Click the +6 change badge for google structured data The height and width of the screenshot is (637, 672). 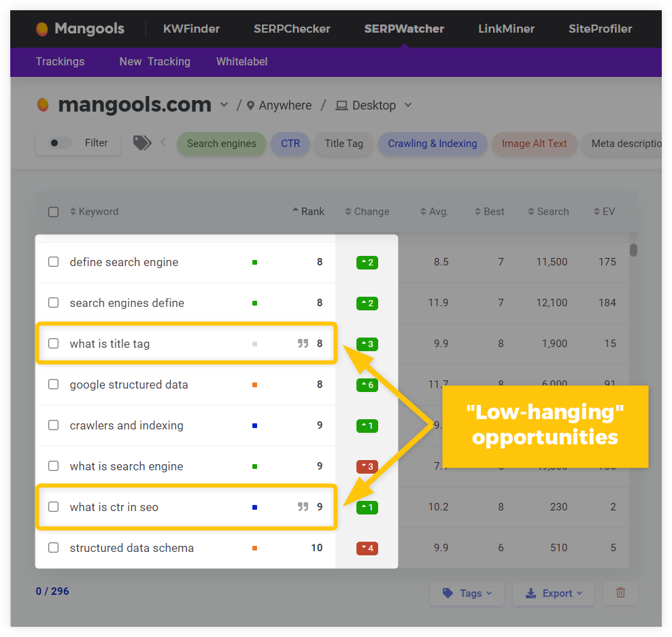pyautogui.click(x=367, y=385)
